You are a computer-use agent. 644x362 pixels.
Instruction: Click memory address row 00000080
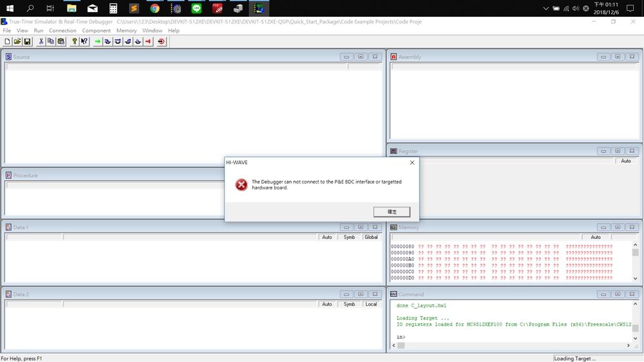coord(502,247)
